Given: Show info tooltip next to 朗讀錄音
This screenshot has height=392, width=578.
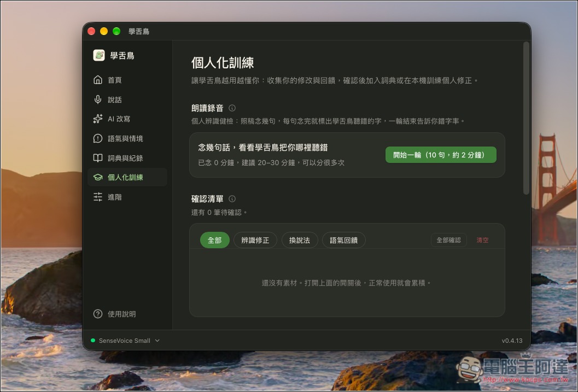Looking at the screenshot, I should click(x=232, y=108).
